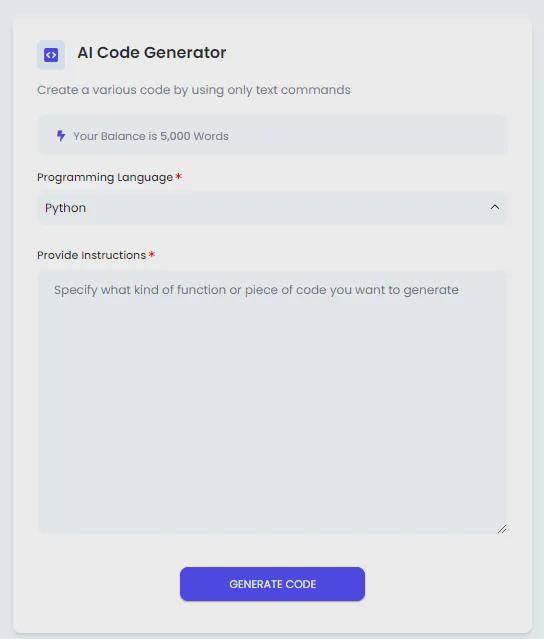Click the '5,000' number in the balance notice
The width and height of the screenshot is (544, 639).
click(175, 136)
